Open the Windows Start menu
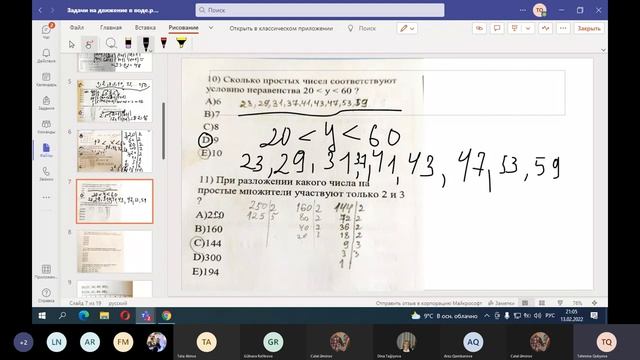The image size is (640, 360). pyautogui.click(x=42, y=316)
